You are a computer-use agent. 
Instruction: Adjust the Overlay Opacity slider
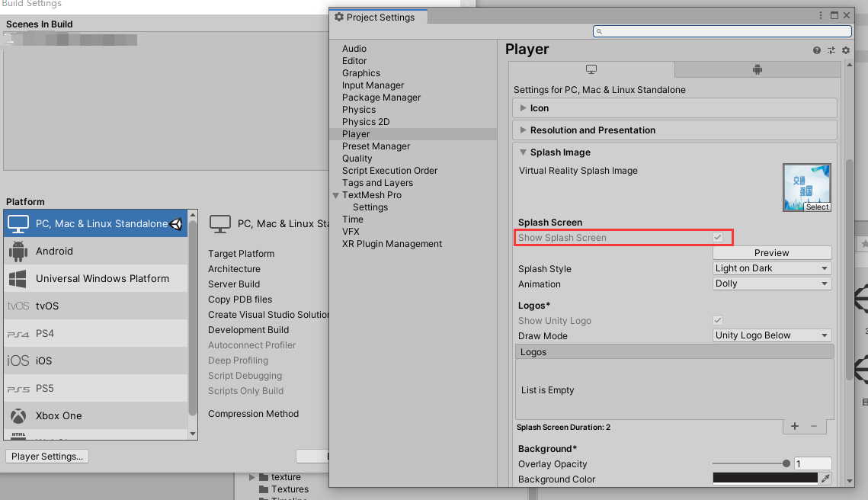(751, 463)
